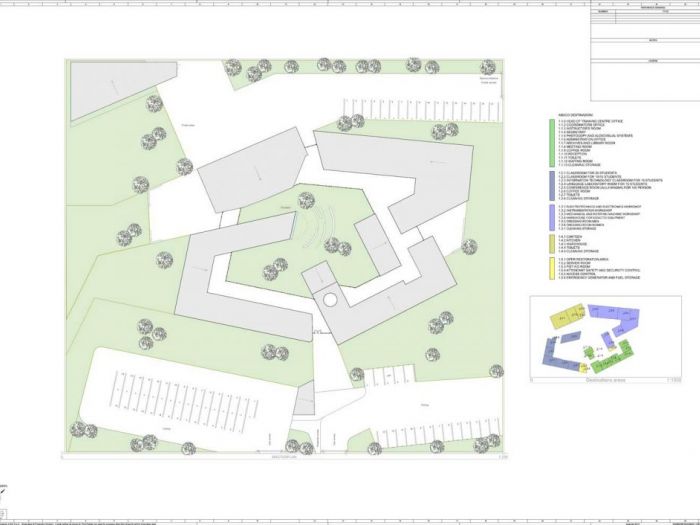Click the slate-blue legend bar beside classroom list
The height and width of the screenshot is (525, 700).
point(552,186)
